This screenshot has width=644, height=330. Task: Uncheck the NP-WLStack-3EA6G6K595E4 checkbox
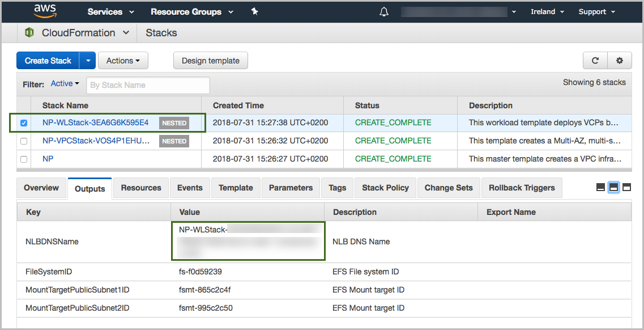pos(24,123)
